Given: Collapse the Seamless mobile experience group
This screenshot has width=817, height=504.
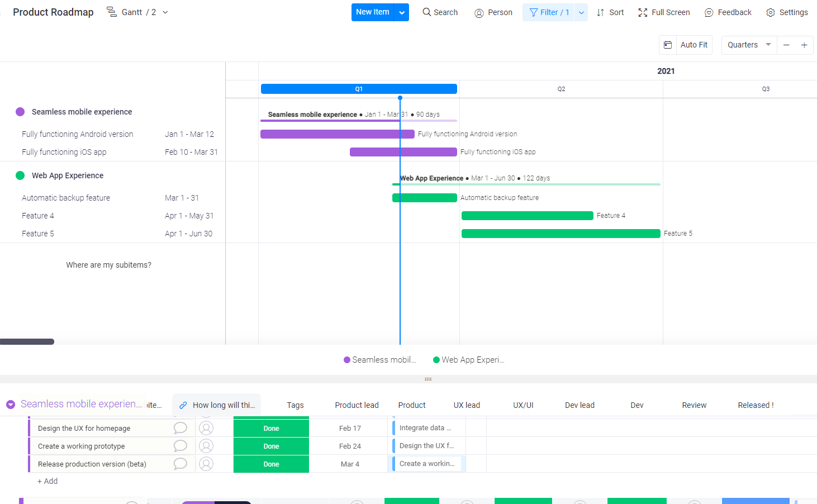Looking at the screenshot, I should (x=11, y=405).
